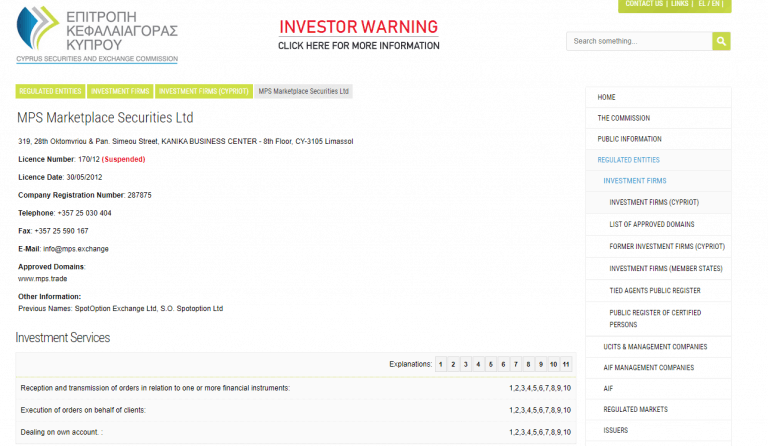The width and height of the screenshot is (768, 446).
Task: Open Former Investment Firms (Cypriot)
Action: (658, 247)
